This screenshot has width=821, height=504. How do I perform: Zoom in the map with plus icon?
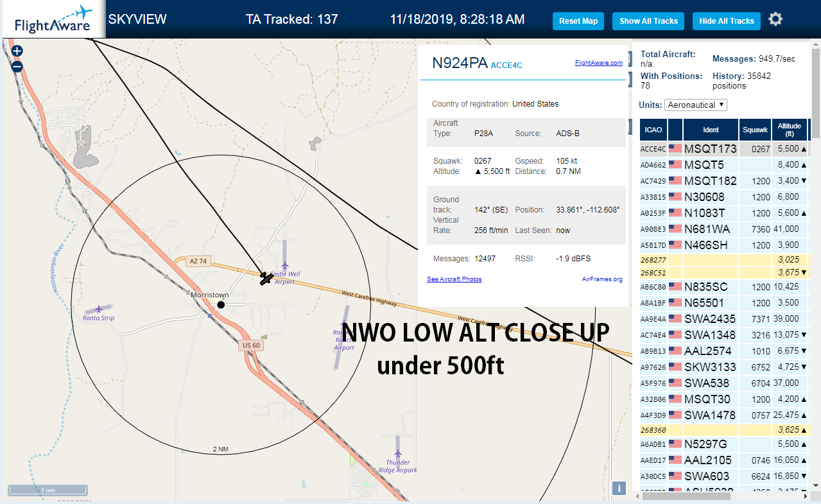coord(17,51)
